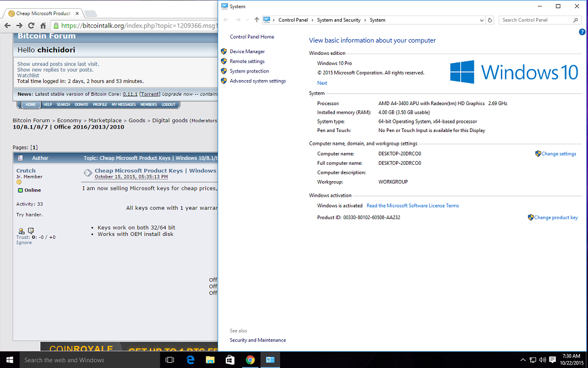Open the forum Watchlist link

click(x=28, y=75)
